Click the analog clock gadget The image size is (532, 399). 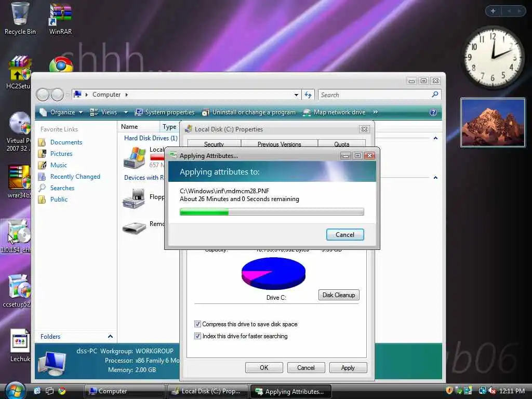click(493, 58)
